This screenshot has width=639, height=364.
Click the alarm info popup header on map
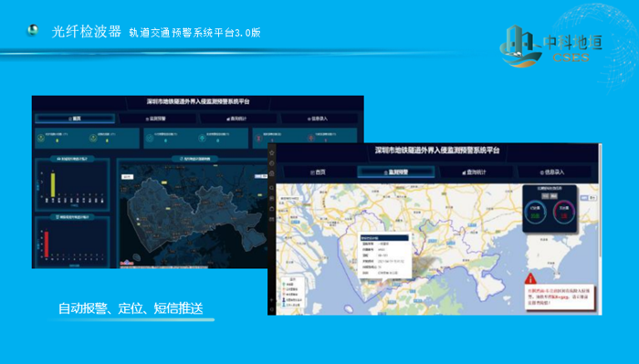tap(384, 237)
